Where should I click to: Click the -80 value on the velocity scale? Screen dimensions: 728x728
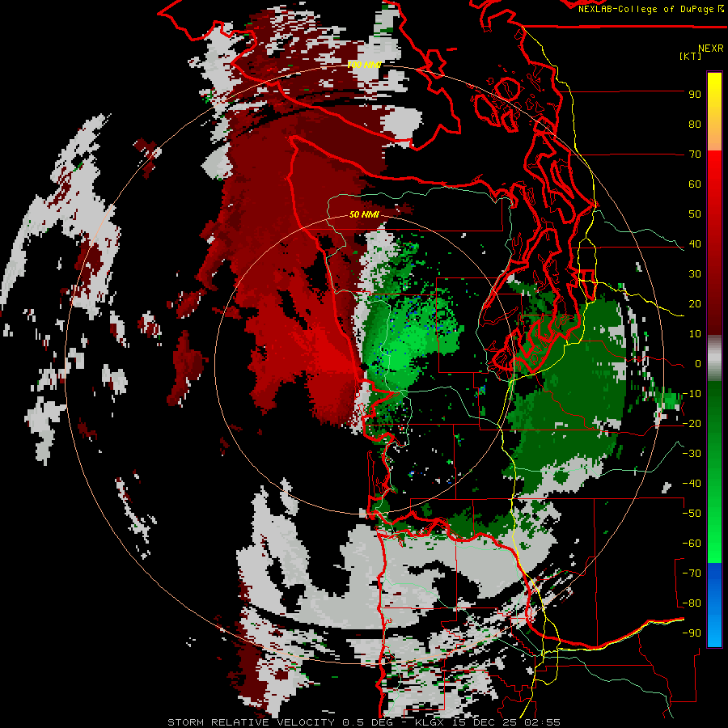692,603
